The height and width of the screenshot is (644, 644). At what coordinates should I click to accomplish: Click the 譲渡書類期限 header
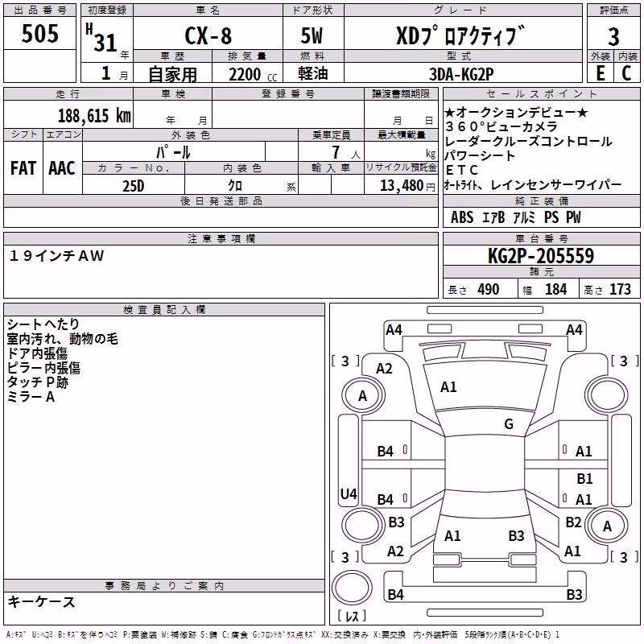401,93
